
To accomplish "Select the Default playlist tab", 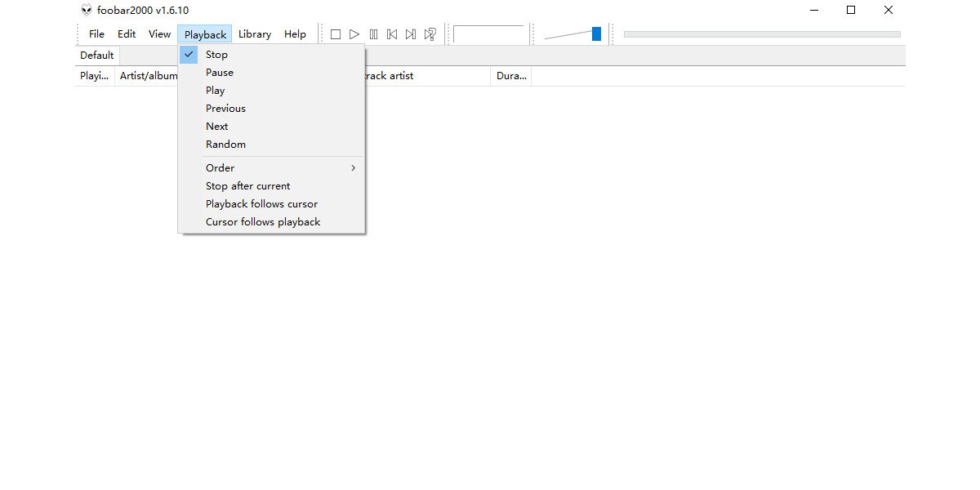I will click(x=96, y=55).
